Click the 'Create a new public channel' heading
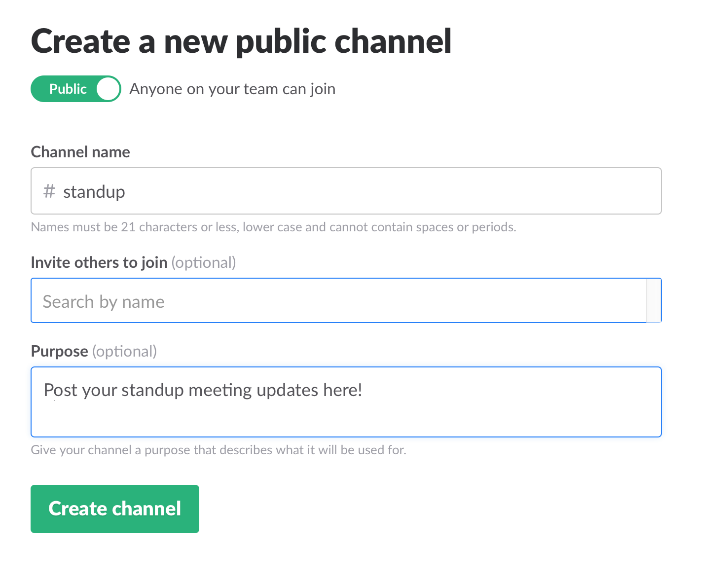Viewport: 728px width, 580px height. 241,41
